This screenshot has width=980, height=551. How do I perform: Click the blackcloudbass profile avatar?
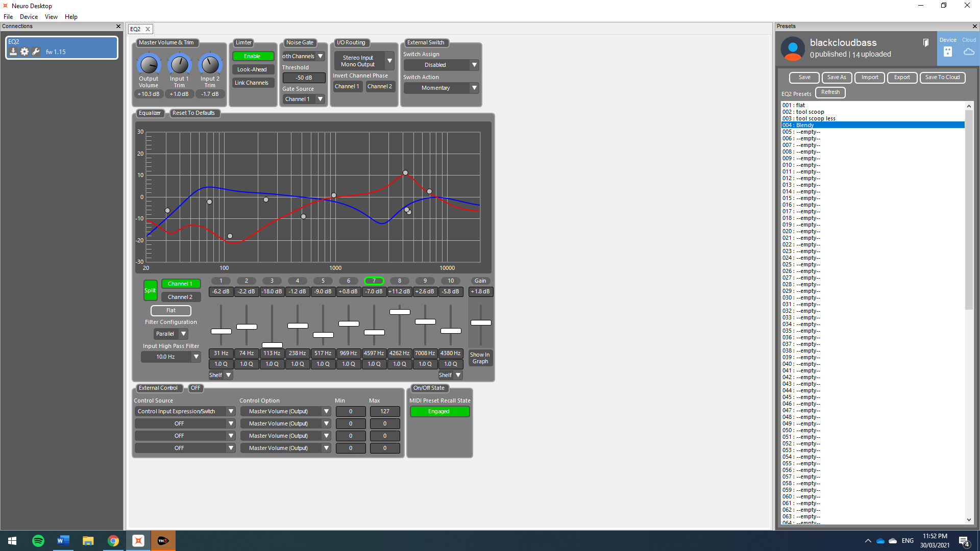[793, 49]
